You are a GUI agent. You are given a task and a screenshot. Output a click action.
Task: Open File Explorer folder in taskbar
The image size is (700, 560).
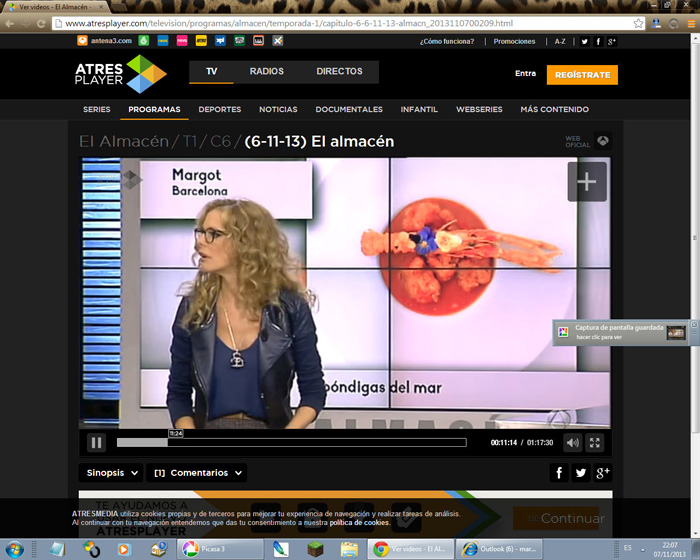(x=349, y=549)
